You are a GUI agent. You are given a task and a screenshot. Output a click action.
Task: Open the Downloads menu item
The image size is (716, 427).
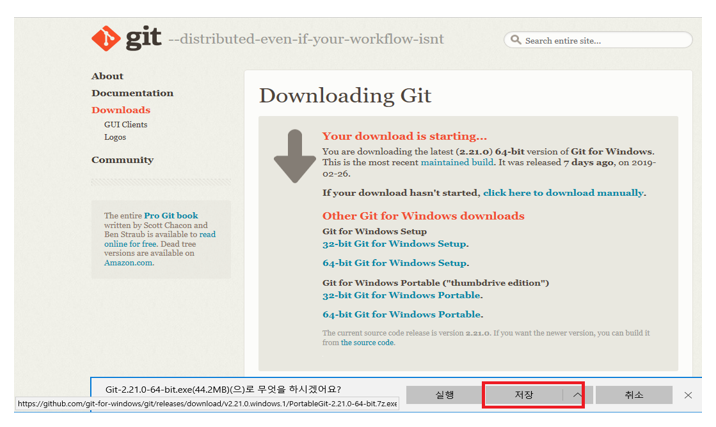(x=121, y=110)
